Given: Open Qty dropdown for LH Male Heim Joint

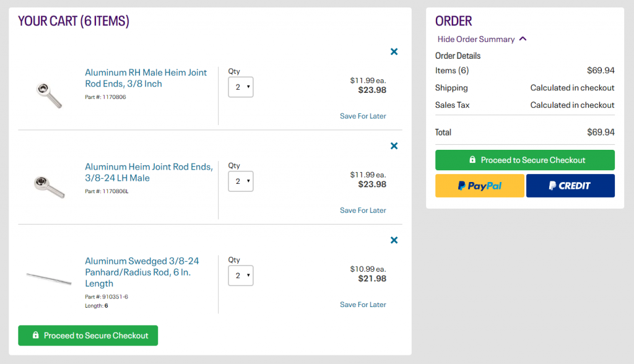Looking at the screenshot, I should tap(241, 181).
